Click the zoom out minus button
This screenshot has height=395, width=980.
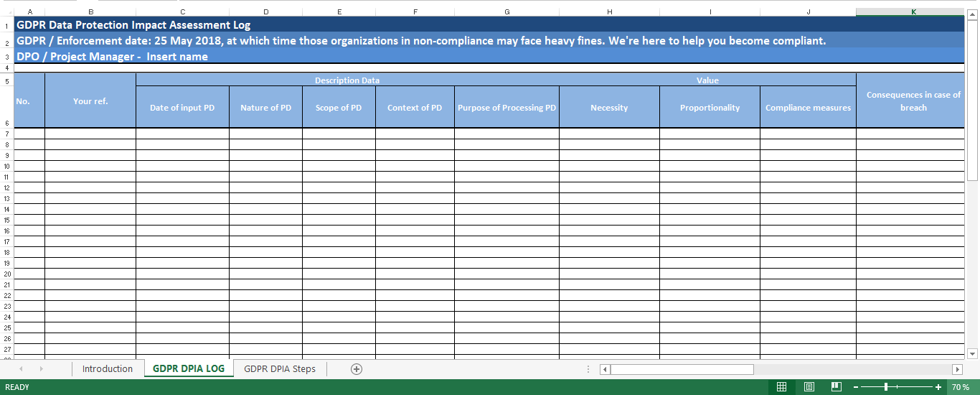point(856,387)
